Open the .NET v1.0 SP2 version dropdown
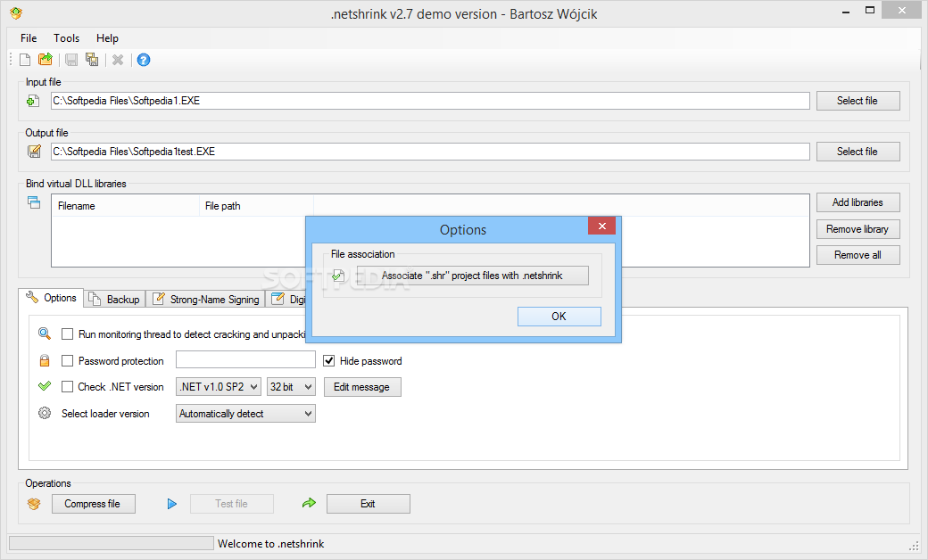The image size is (928, 560). click(219, 387)
